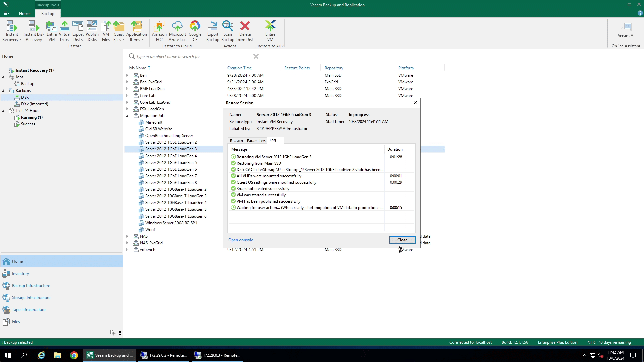Select Windows Server 2008 R2 SP1 item

[x=171, y=223]
